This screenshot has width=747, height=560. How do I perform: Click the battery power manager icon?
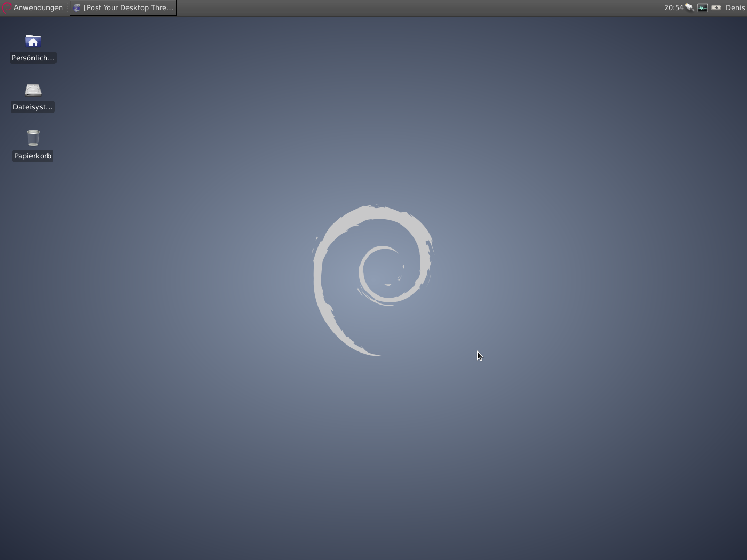[x=716, y=7]
